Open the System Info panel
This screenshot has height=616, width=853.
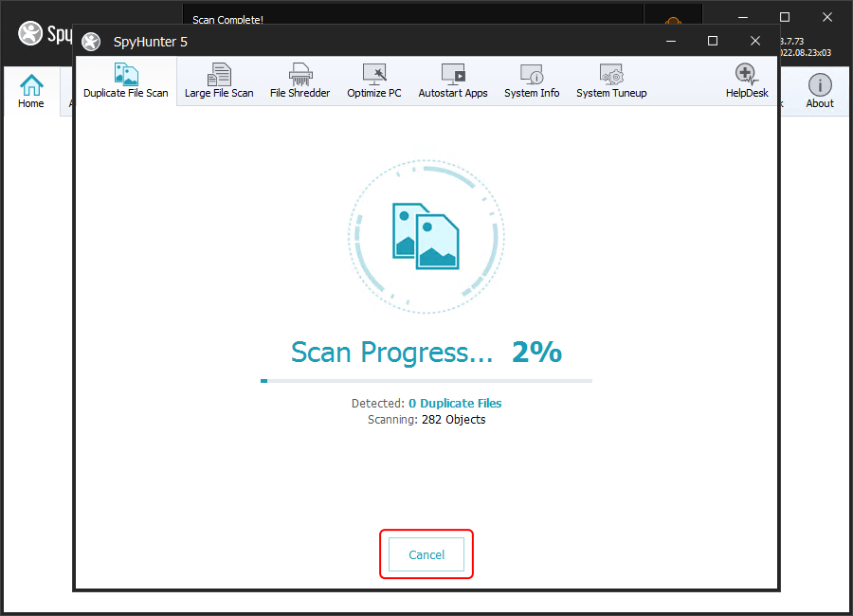click(x=532, y=82)
